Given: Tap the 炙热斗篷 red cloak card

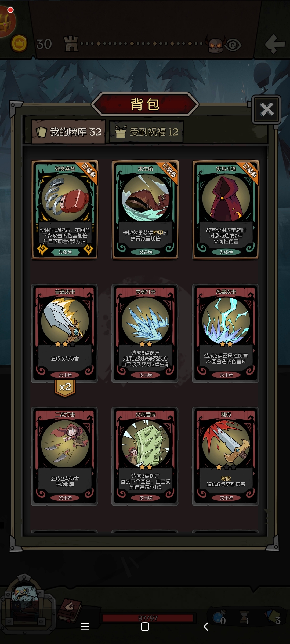Looking at the screenshot, I should pos(226,210).
